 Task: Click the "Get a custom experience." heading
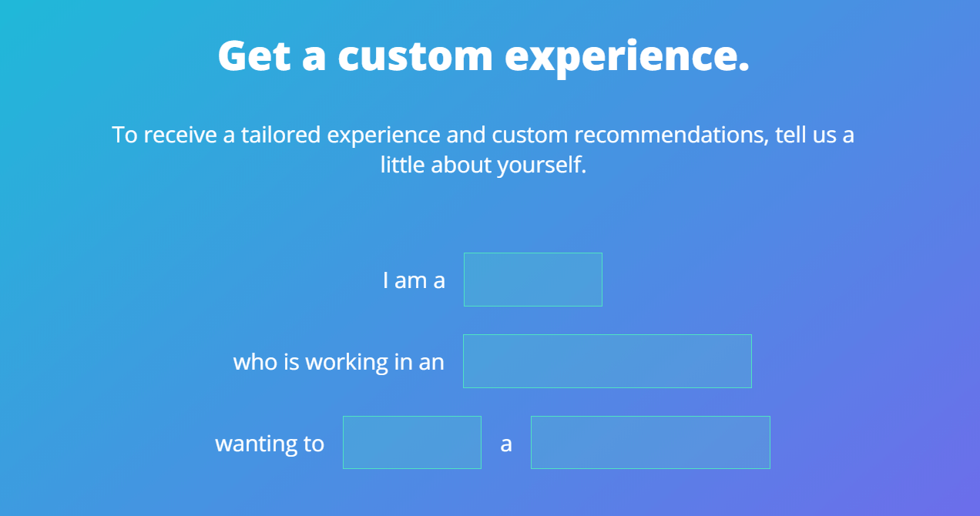[484, 55]
